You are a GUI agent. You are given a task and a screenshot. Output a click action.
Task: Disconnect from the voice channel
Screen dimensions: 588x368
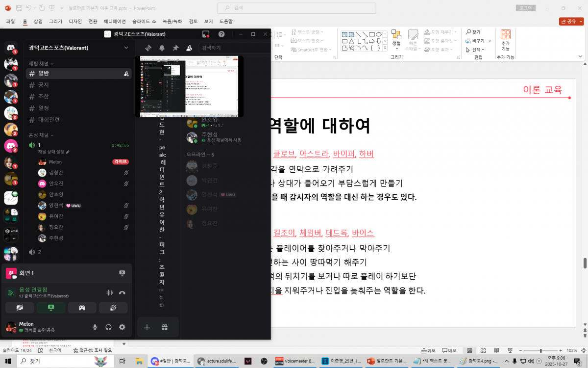[122, 293]
